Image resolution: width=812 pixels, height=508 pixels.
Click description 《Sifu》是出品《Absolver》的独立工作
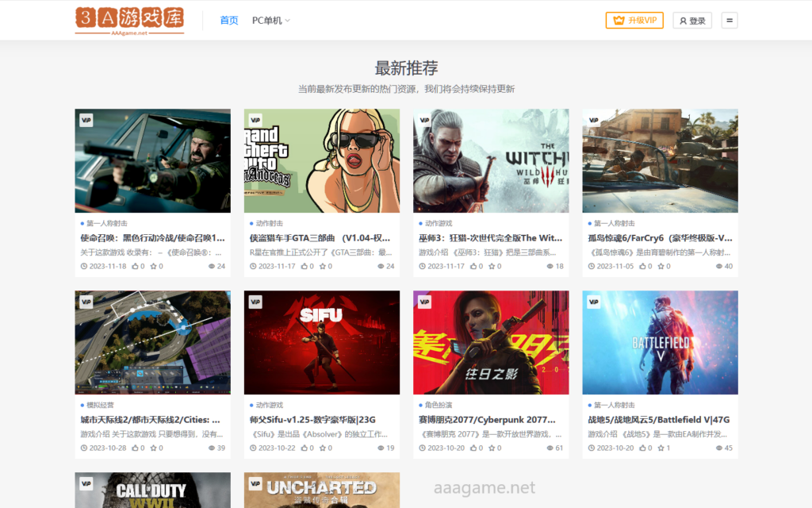click(x=319, y=434)
